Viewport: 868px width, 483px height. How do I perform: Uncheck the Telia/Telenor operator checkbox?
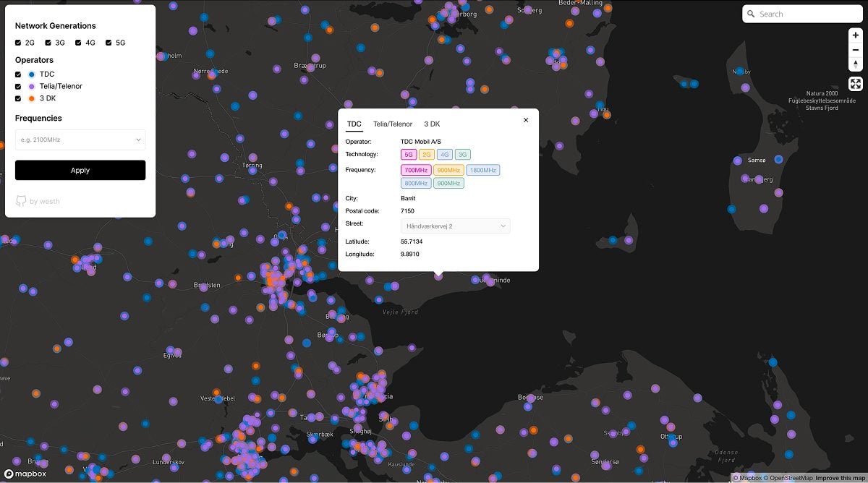(18, 86)
